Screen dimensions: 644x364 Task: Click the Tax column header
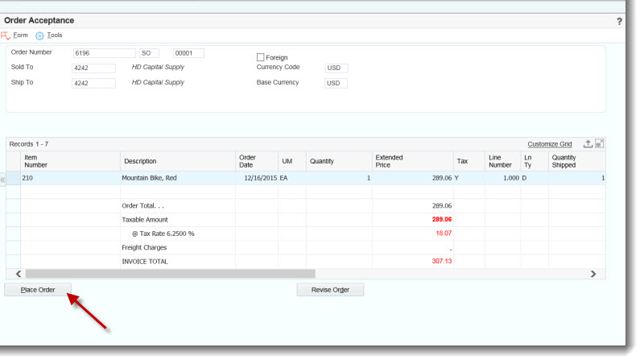click(469, 161)
